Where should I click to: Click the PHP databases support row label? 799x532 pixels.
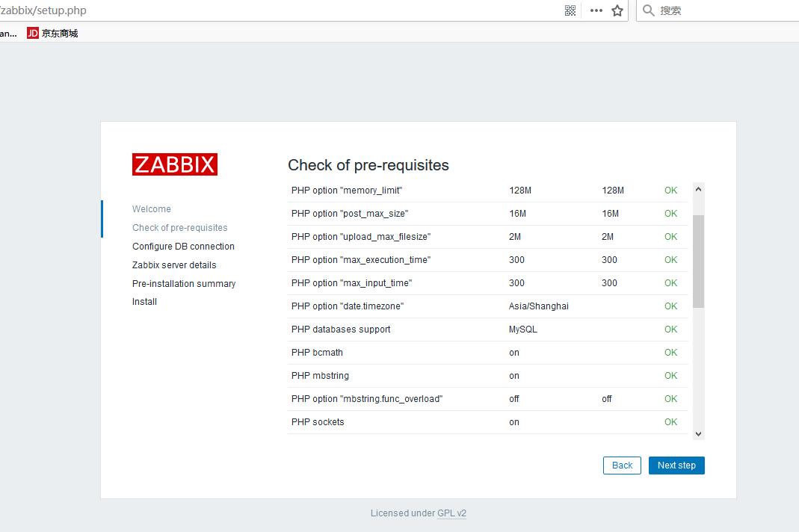pos(341,330)
